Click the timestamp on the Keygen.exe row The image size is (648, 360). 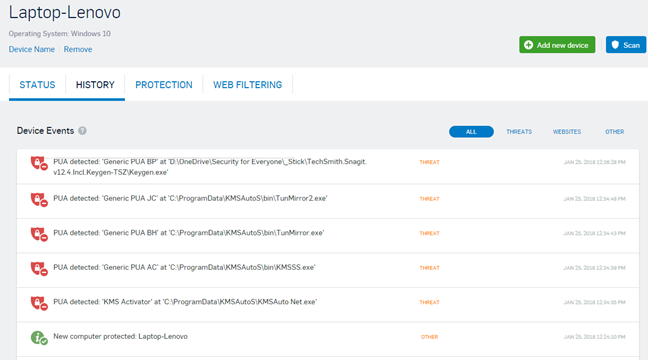coord(594,162)
